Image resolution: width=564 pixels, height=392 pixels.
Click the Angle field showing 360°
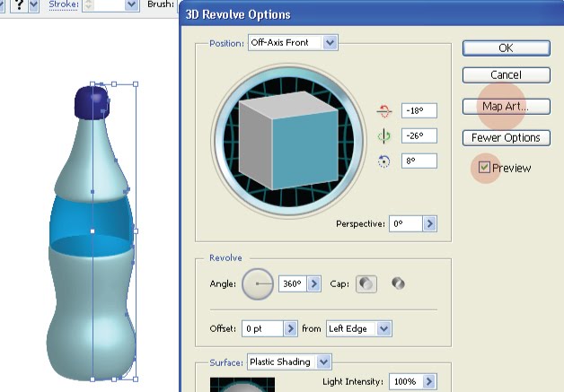(293, 283)
